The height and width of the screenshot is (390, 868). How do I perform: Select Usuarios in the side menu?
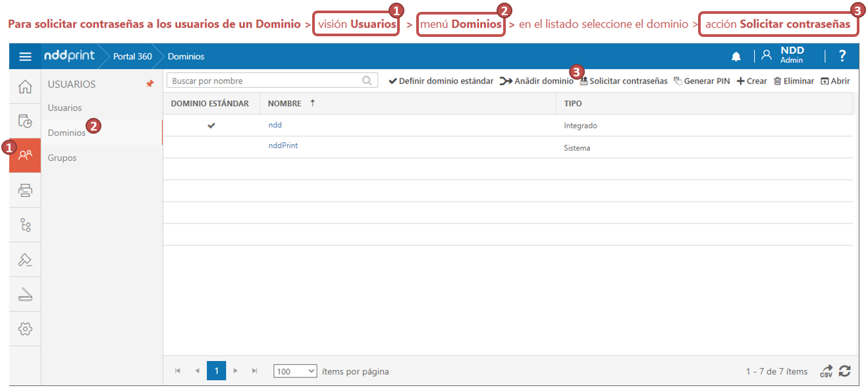click(x=65, y=107)
